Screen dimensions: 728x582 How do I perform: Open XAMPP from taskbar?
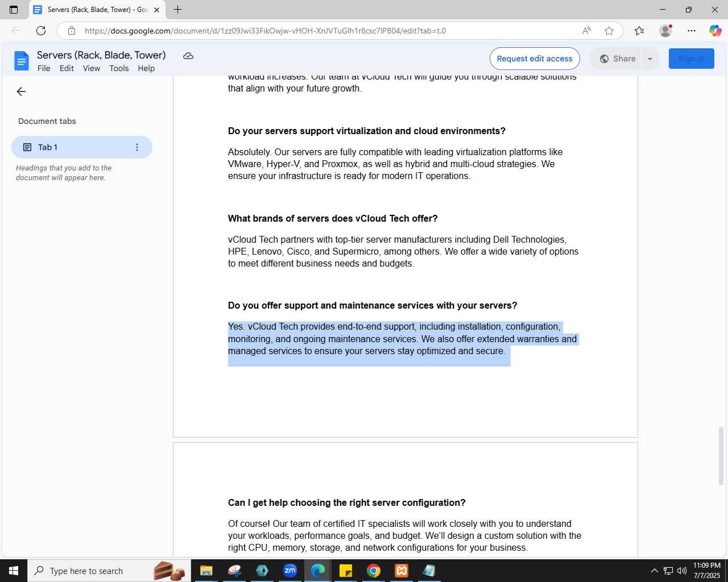402,571
